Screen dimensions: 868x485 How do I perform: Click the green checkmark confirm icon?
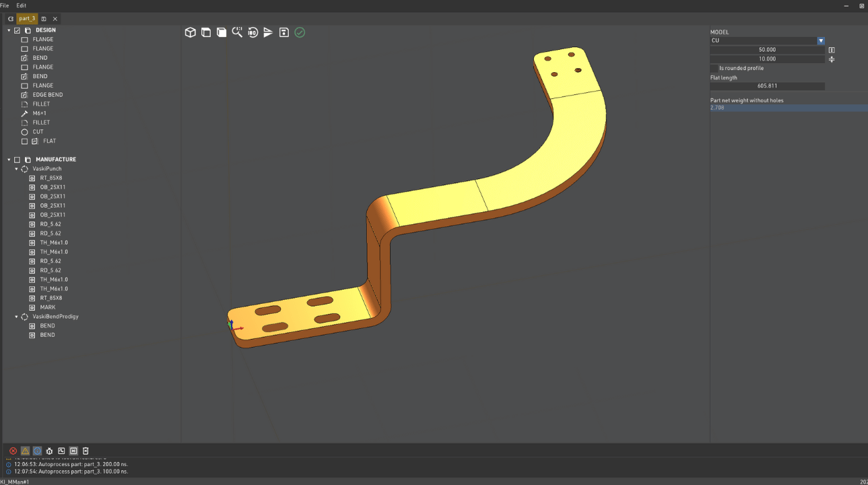pyautogui.click(x=300, y=32)
